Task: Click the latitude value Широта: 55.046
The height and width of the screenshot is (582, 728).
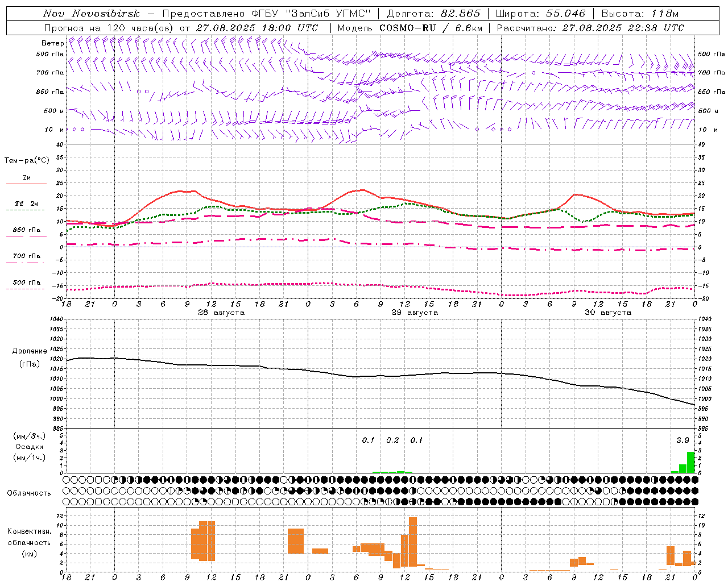Action: [540, 14]
